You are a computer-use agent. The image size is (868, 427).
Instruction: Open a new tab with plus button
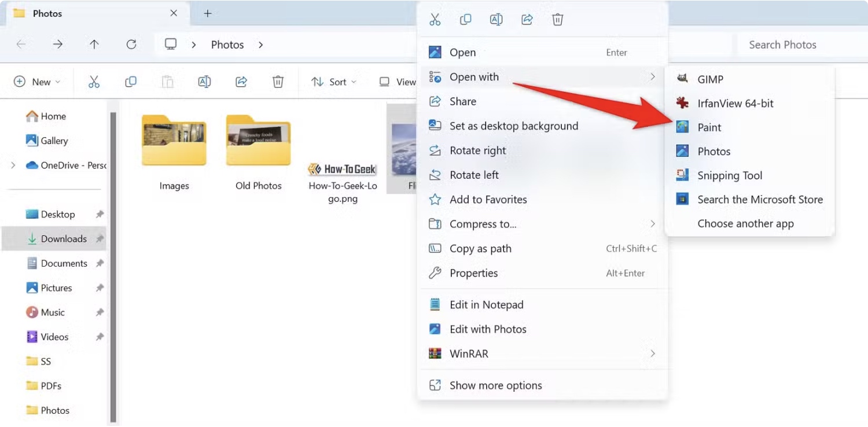[x=208, y=13]
